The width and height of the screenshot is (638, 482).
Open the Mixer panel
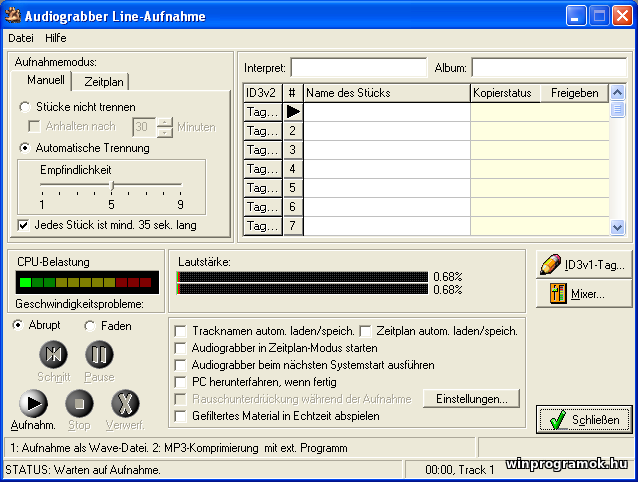click(584, 294)
